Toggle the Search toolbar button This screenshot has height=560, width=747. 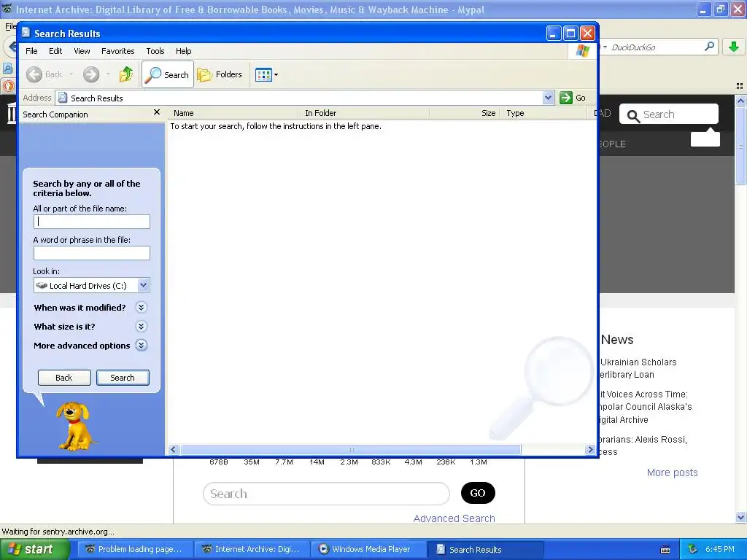pyautogui.click(x=168, y=74)
